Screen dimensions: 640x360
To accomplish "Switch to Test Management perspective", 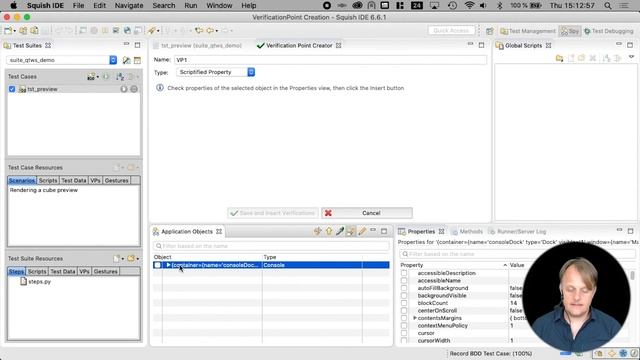I will point(528,31).
